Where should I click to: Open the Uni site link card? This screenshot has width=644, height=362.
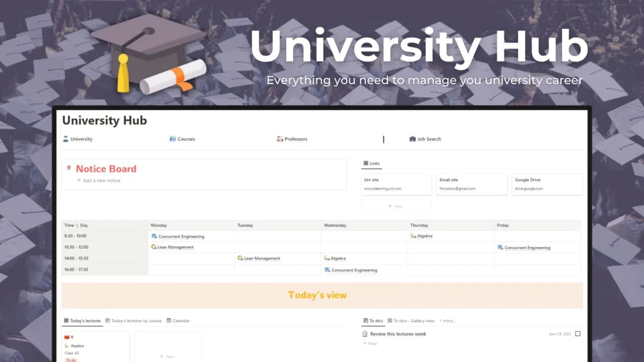pyautogui.click(x=396, y=184)
